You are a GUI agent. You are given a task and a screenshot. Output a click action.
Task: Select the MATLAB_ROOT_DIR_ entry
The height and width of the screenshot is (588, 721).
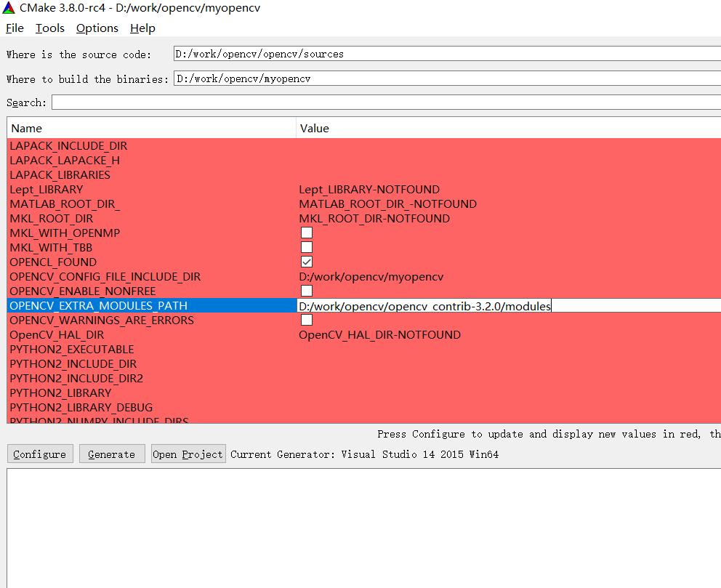click(x=65, y=204)
